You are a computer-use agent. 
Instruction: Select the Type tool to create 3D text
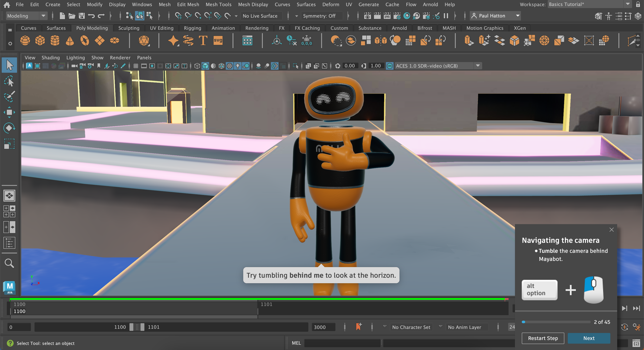click(203, 40)
